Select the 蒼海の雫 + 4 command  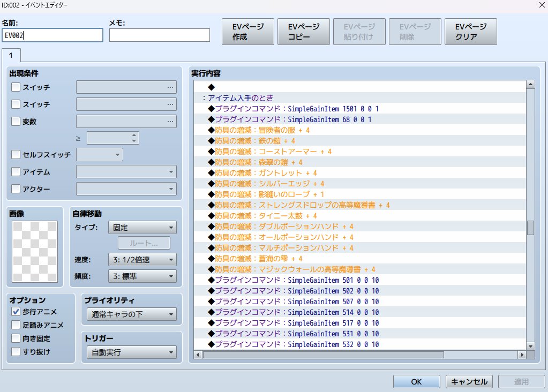point(359,259)
